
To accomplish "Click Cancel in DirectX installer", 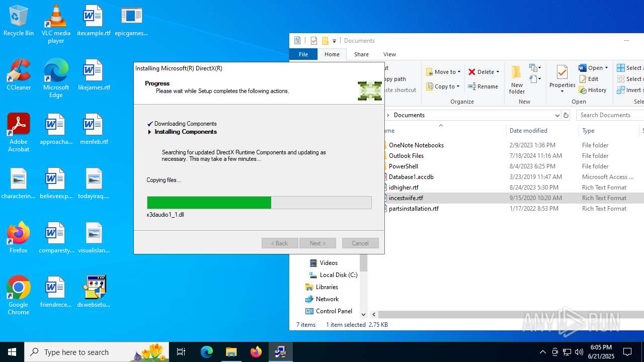I will coord(360,243).
